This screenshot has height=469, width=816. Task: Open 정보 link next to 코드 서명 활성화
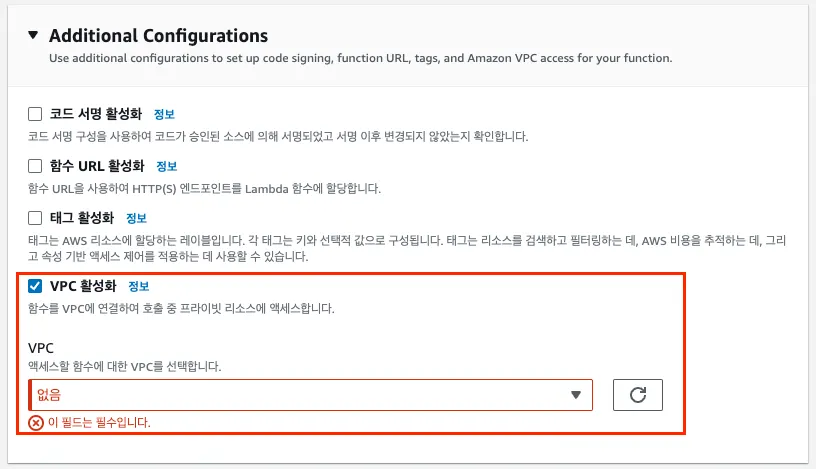point(165,114)
